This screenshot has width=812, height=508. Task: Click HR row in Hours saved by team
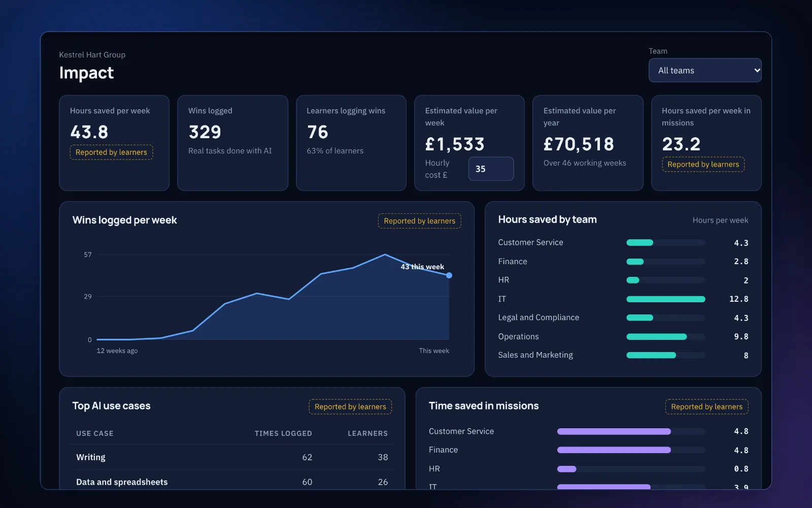pos(623,280)
